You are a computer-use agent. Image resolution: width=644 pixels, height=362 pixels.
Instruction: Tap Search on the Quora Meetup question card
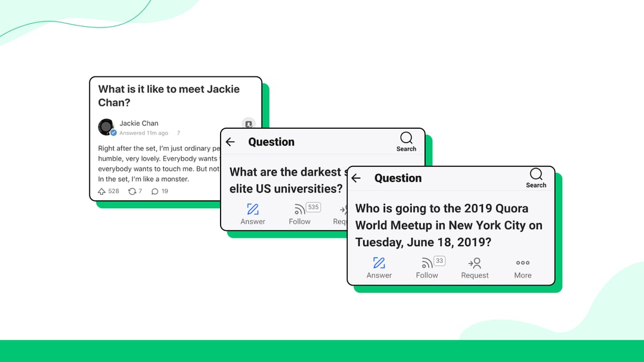[x=536, y=178]
